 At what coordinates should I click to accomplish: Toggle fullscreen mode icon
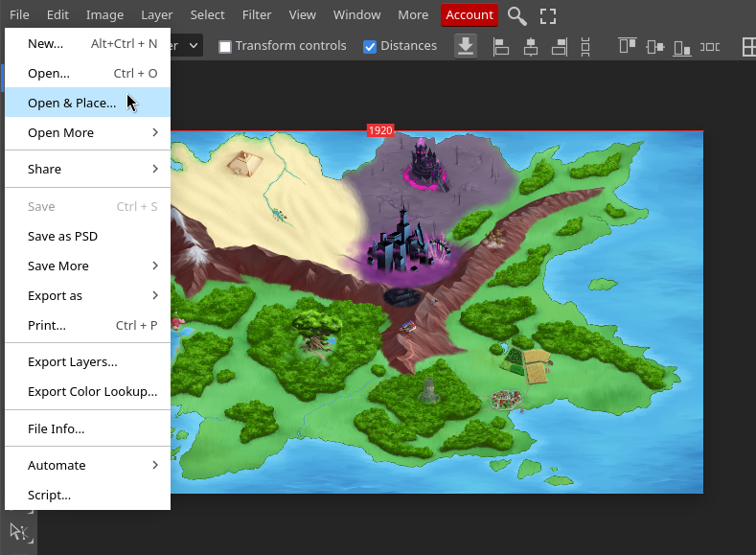pyautogui.click(x=548, y=15)
